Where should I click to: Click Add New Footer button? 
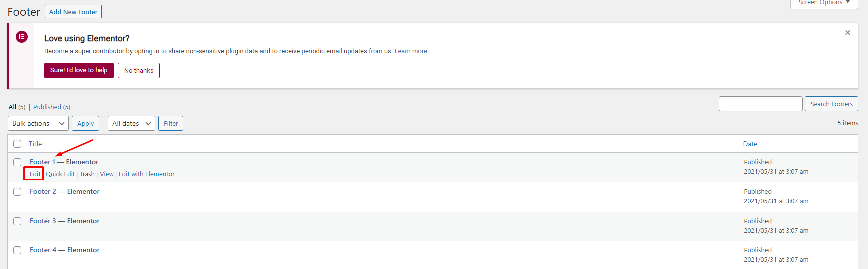pyautogui.click(x=73, y=12)
